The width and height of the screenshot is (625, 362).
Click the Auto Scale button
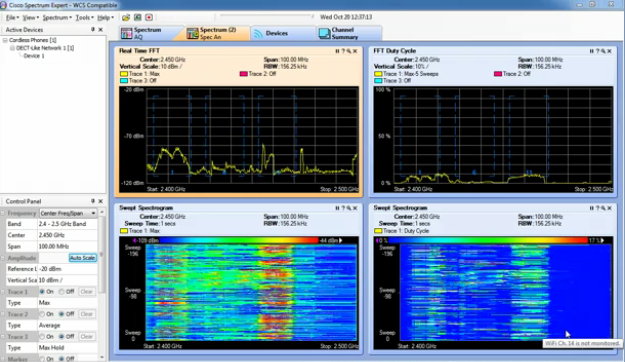click(x=83, y=258)
